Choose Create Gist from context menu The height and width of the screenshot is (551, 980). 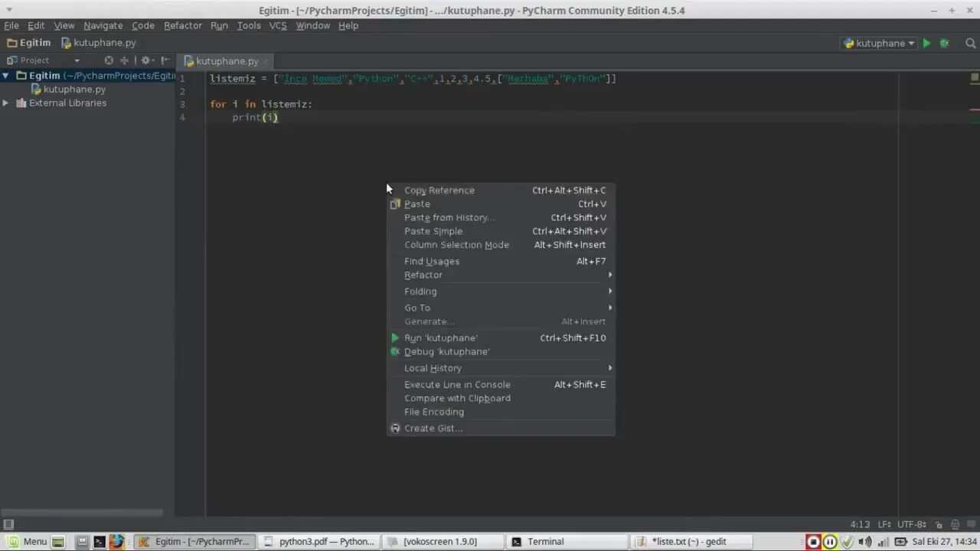tap(501, 429)
